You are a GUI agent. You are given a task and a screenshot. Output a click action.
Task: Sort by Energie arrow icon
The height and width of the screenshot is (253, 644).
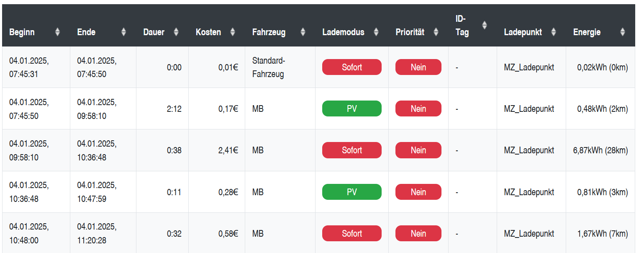pos(623,32)
